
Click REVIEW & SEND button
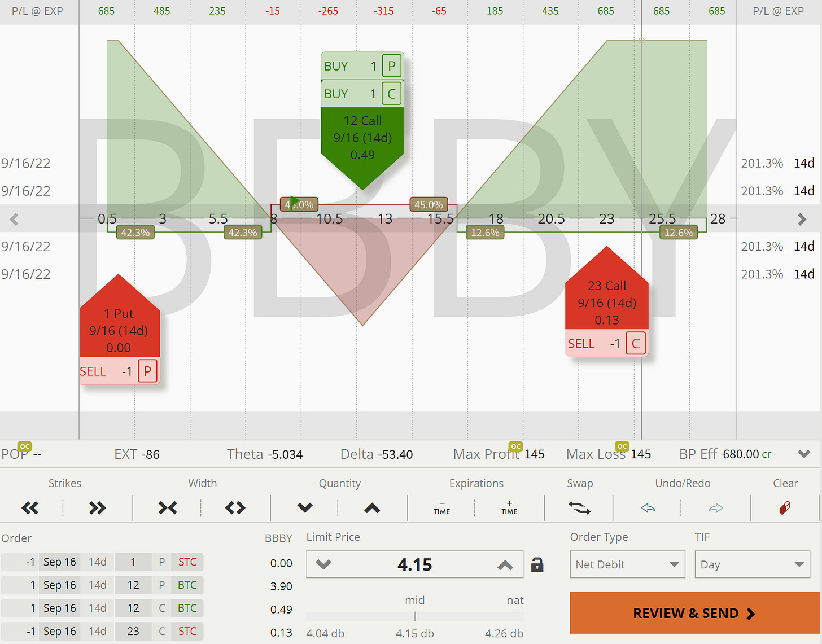coord(694,613)
